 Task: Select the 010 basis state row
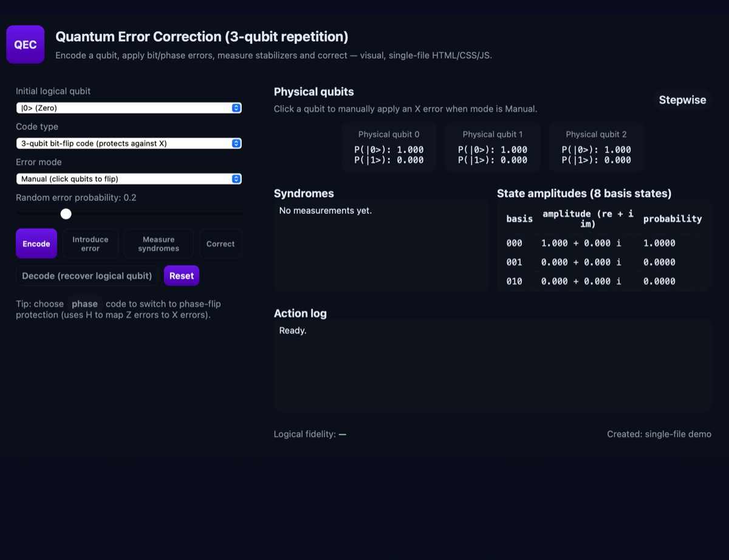[604, 281]
